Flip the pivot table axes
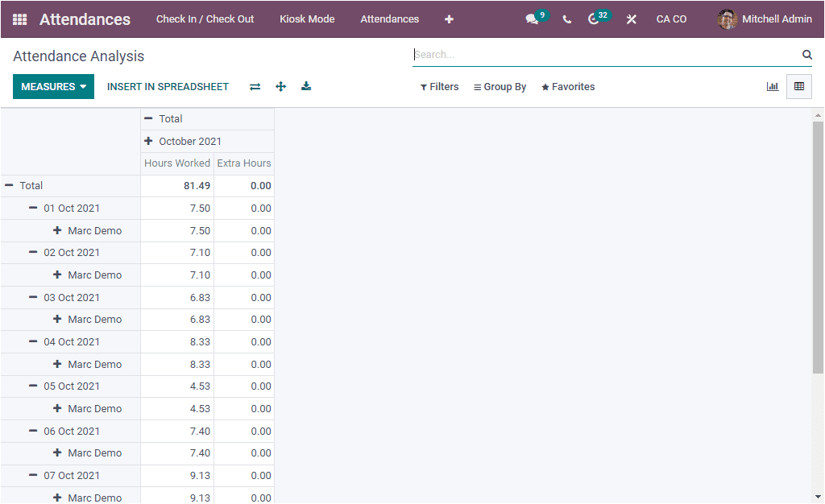 click(255, 86)
